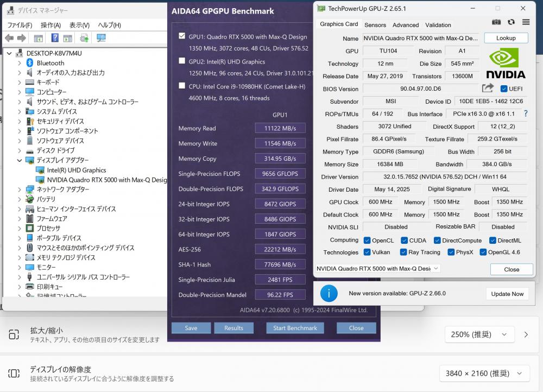This screenshot has width=543, height=392.
Task: Select the NVIDIA Quadro RTX 5000 adapter entry
Action: (107, 180)
